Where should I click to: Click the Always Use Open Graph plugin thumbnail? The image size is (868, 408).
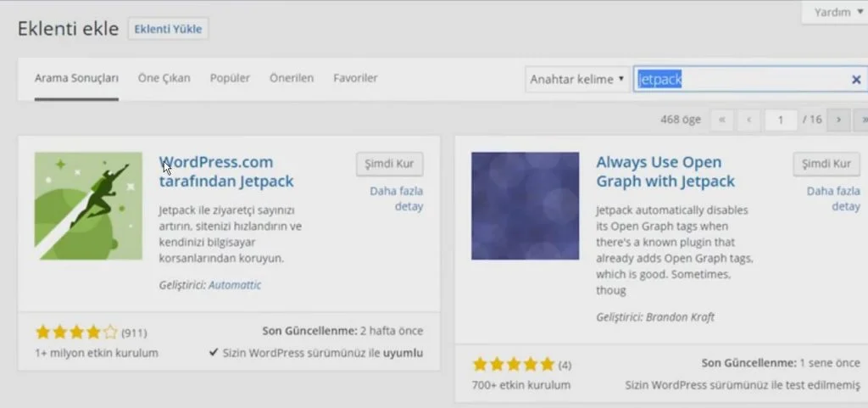point(525,206)
